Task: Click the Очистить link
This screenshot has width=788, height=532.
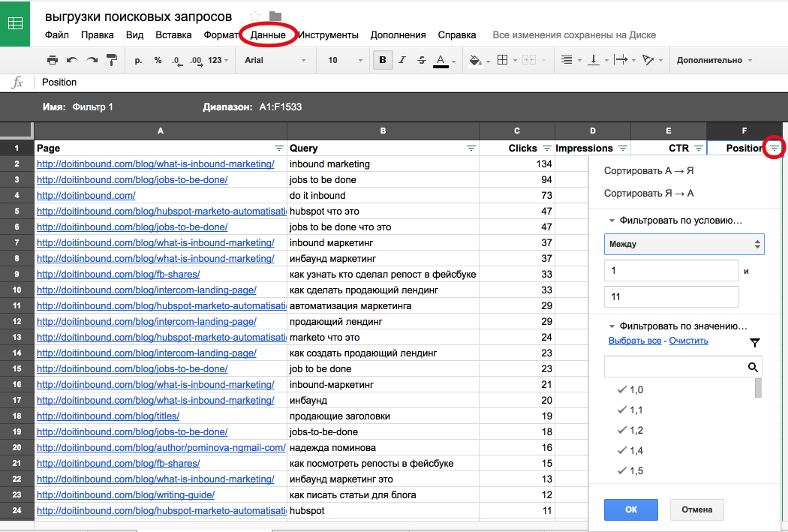Action: pos(688,341)
